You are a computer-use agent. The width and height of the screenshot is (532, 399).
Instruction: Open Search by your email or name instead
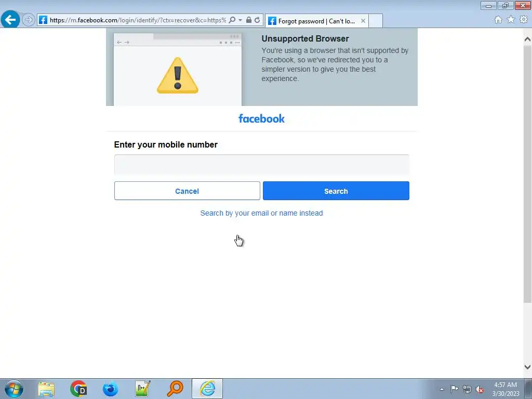pos(262,213)
